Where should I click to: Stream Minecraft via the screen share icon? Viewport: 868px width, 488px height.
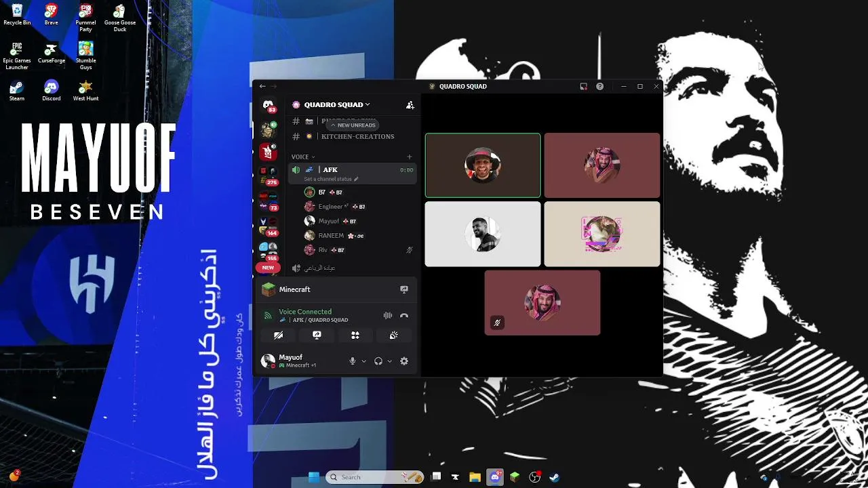tap(404, 289)
